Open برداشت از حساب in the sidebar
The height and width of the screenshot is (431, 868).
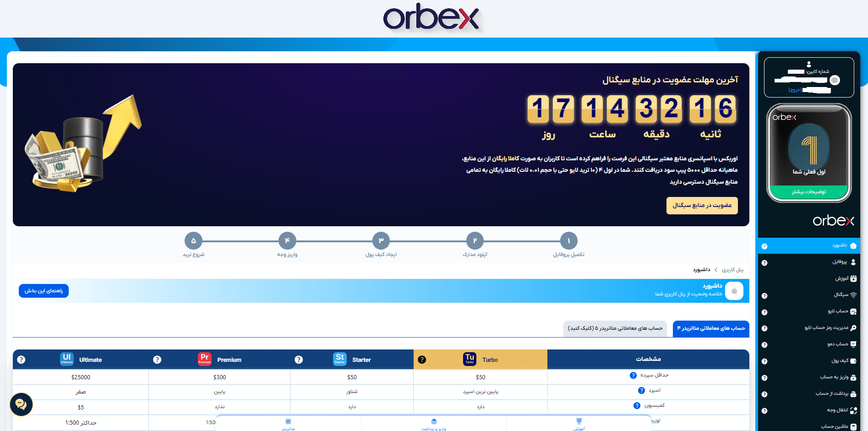809,394
